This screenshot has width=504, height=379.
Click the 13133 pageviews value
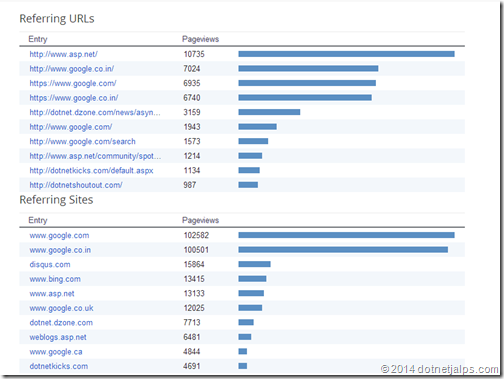[x=194, y=294]
